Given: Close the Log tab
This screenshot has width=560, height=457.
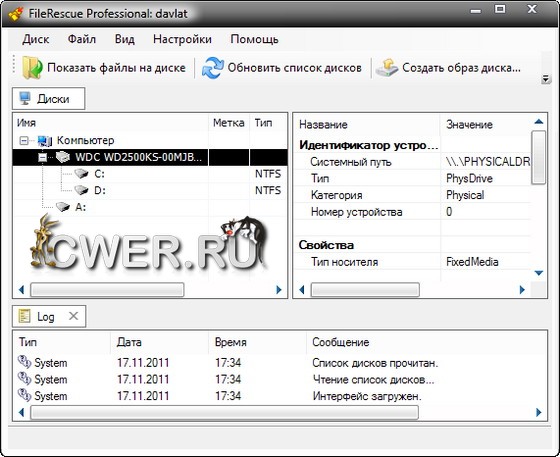Looking at the screenshot, I should 73,316.
